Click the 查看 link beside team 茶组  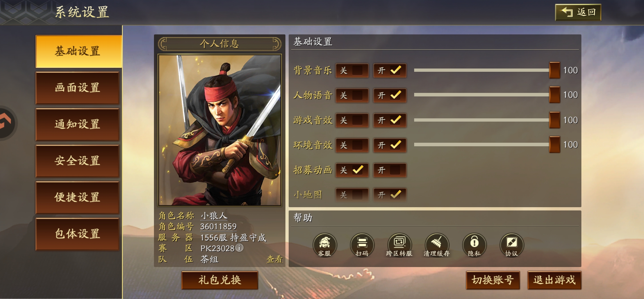click(275, 259)
